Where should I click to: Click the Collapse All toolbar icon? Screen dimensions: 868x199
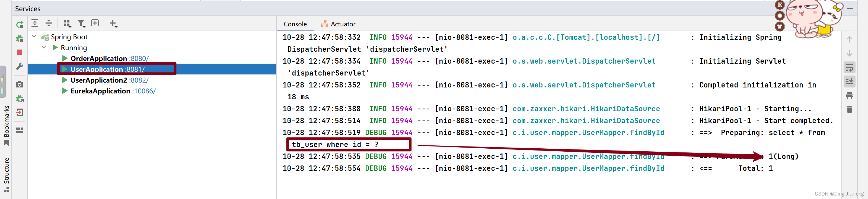pos(49,23)
